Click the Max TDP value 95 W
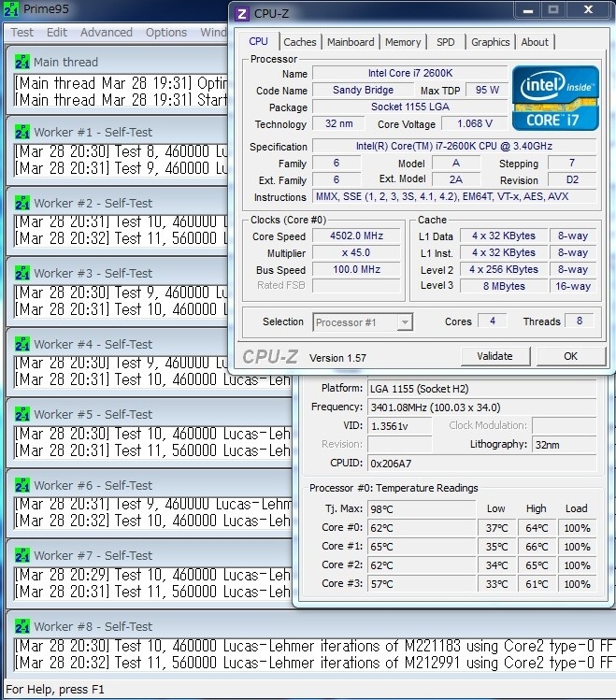The height and width of the screenshot is (700, 616). 487,90
